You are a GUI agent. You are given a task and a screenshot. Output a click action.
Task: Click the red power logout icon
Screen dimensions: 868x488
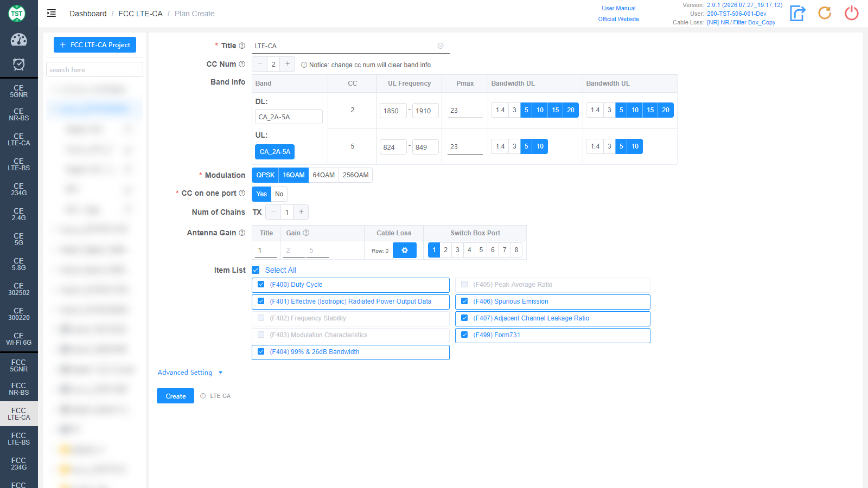point(852,13)
